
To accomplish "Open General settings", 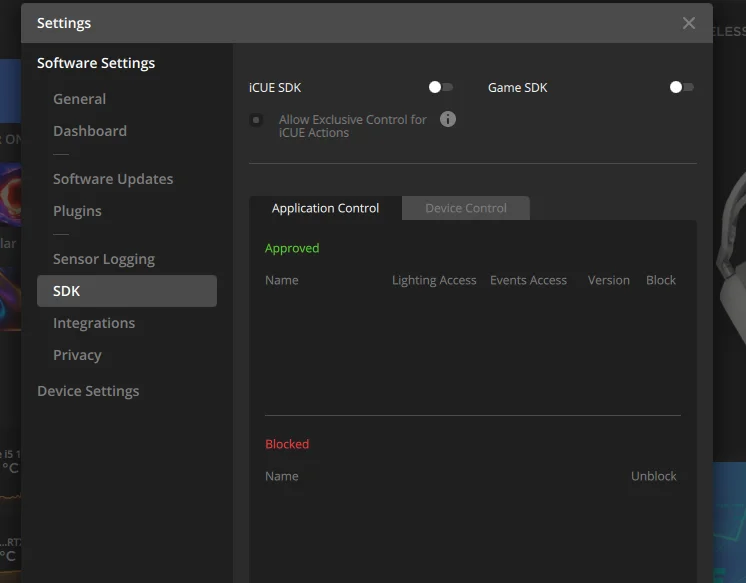I will [79, 99].
